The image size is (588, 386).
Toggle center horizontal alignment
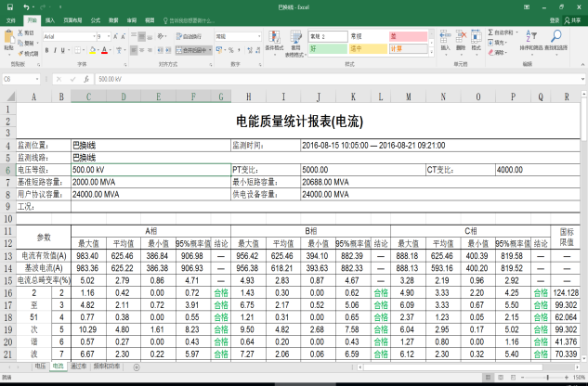point(142,50)
